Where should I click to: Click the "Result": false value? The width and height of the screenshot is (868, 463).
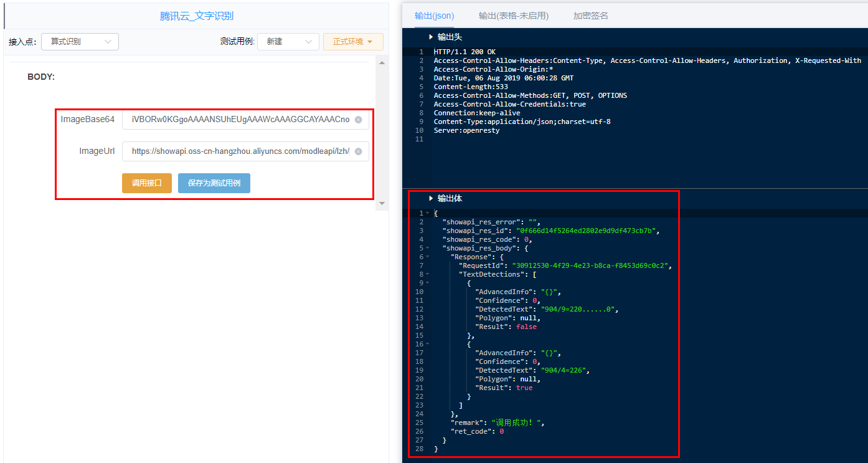coord(526,327)
